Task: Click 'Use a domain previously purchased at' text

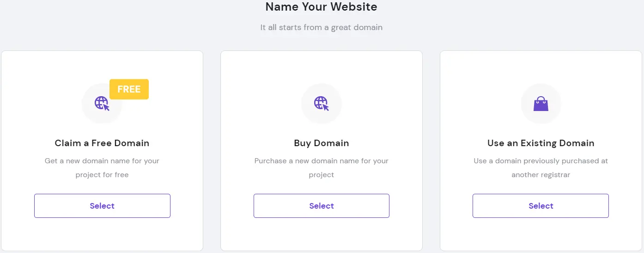Action: tap(541, 161)
